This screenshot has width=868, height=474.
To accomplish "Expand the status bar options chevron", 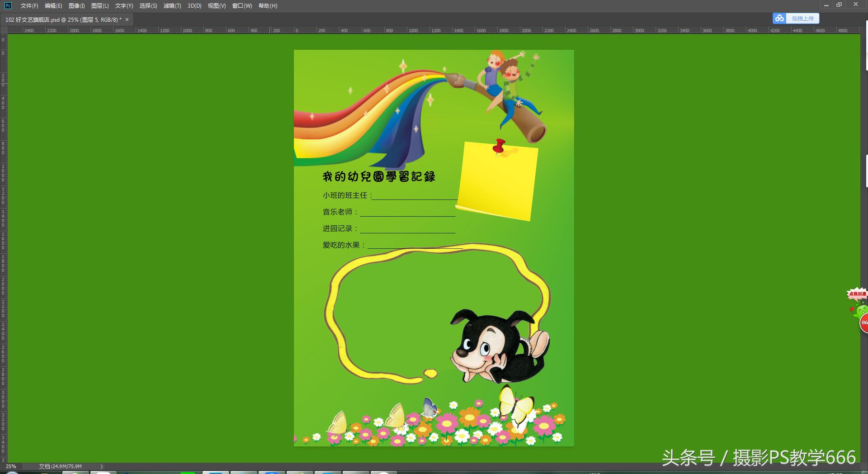I will click(102, 466).
